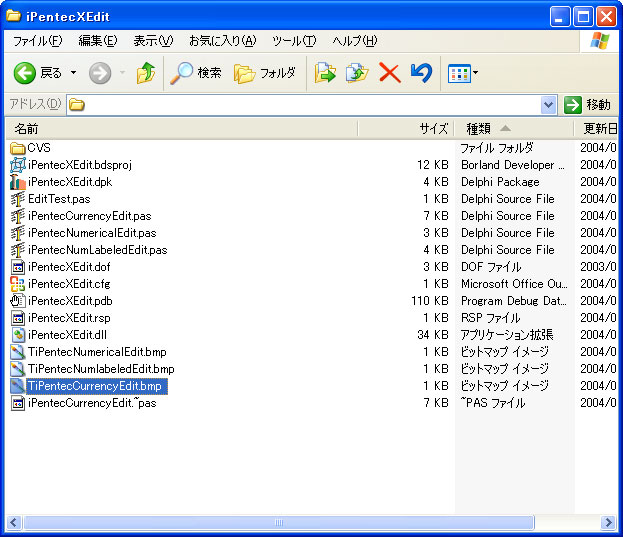623x537 pixels.
Task: Click the folder icon in address bar
Action: pos(77,105)
